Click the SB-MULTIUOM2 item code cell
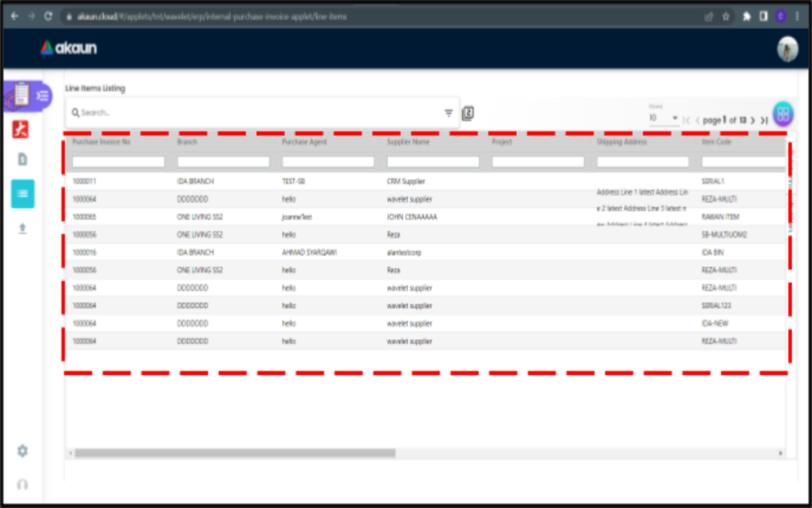The width and height of the screenshot is (812, 508). coord(724,235)
